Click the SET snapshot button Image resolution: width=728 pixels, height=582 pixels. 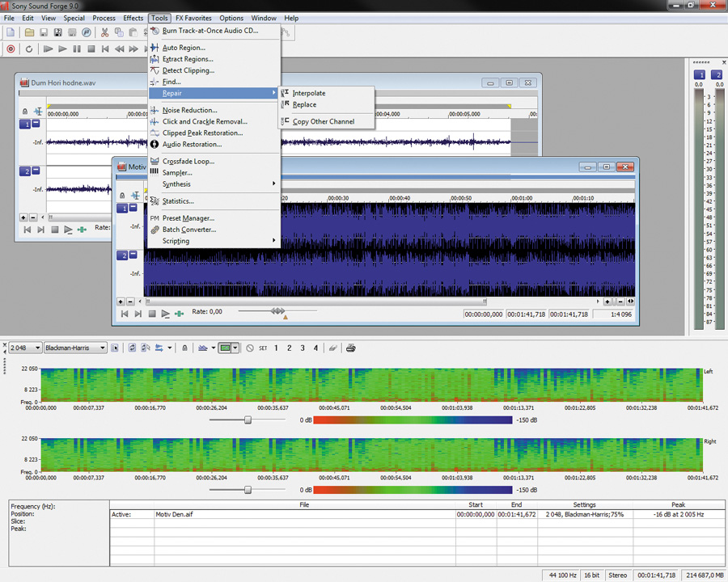(x=263, y=348)
